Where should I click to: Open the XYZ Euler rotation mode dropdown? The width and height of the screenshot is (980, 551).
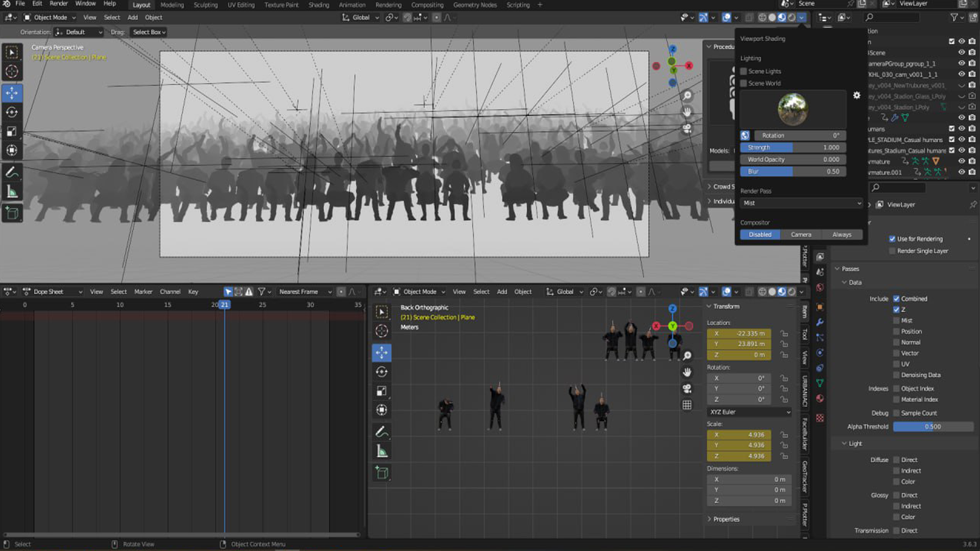click(749, 412)
